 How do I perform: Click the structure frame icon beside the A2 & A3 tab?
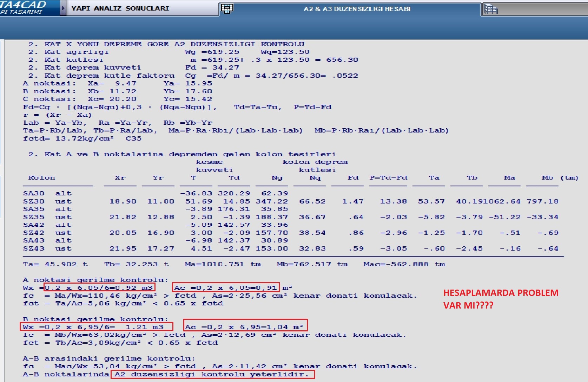pyautogui.click(x=227, y=8)
